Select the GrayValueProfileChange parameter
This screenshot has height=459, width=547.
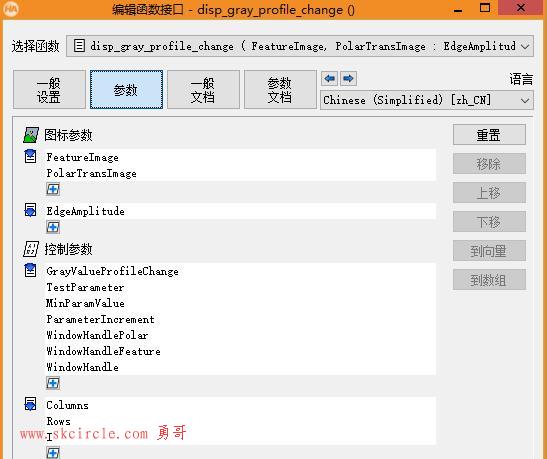click(x=112, y=271)
